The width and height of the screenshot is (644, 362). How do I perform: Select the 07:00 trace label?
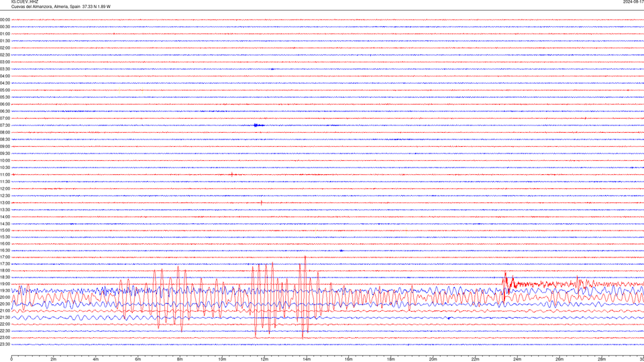coord(5,118)
